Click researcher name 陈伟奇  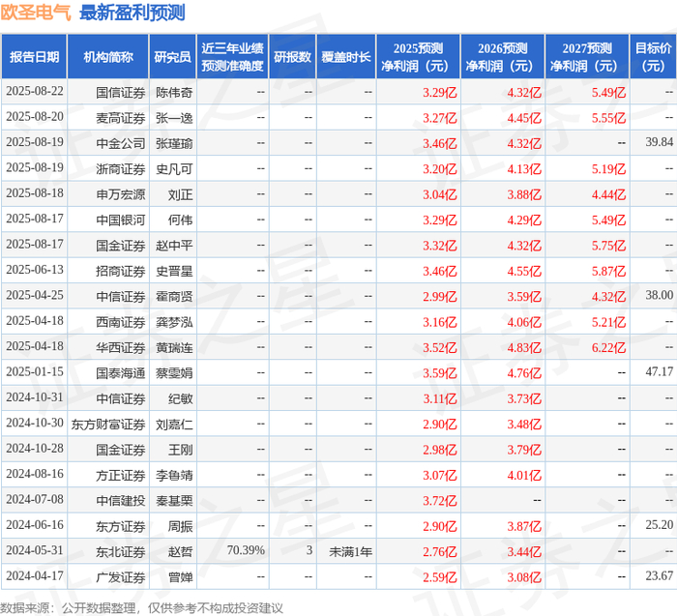click(x=174, y=93)
